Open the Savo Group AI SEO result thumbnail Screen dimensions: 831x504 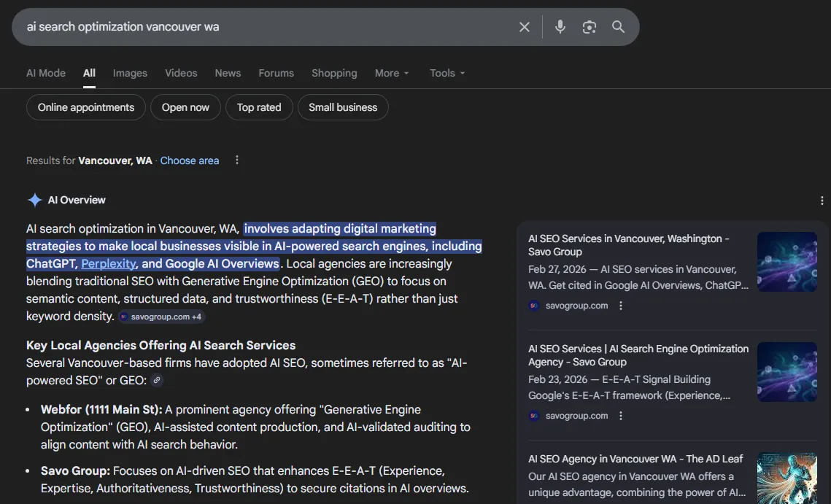(786, 261)
